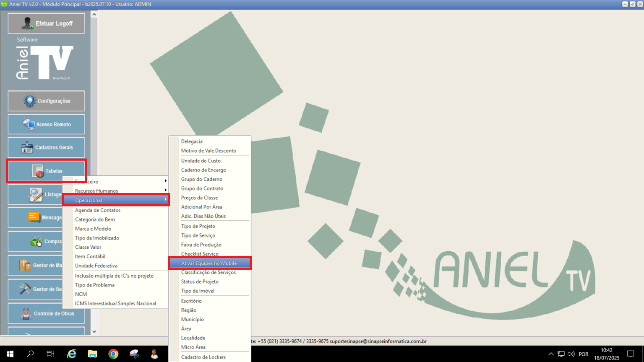Expand the Financeiro submenu
The height and width of the screenshot is (362, 644).
click(x=165, y=181)
